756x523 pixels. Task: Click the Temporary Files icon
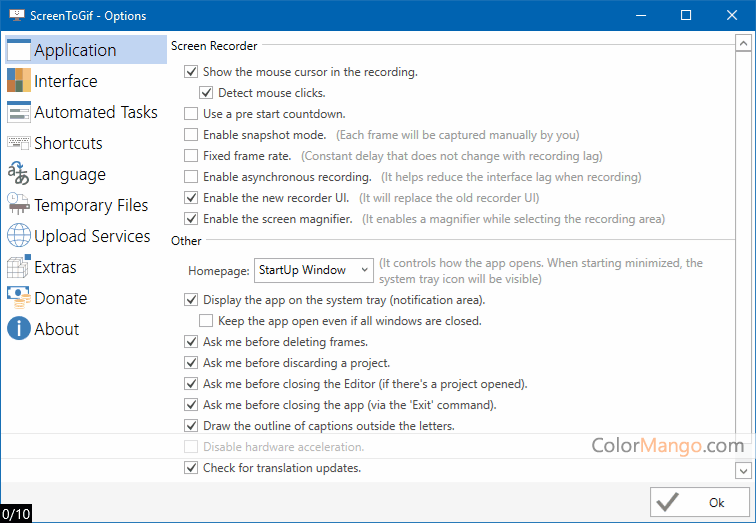[x=19, y=204]
